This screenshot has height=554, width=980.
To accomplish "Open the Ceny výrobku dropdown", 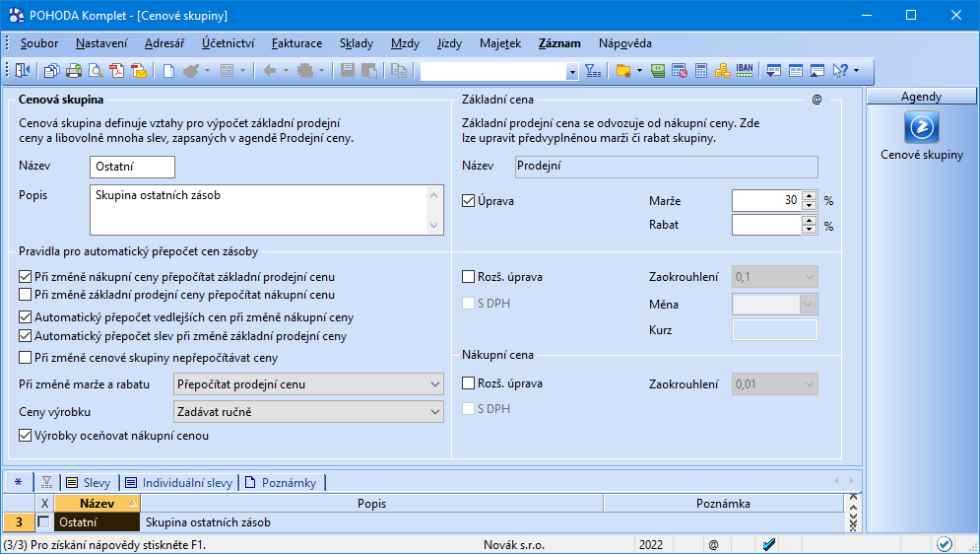I will click(308, 411).
